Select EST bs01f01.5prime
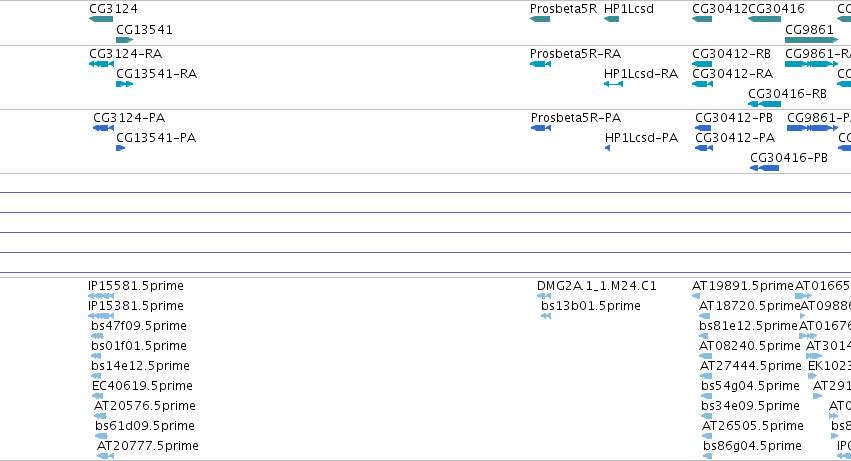This screenshot has width=851, height=461. pos(96,356)
